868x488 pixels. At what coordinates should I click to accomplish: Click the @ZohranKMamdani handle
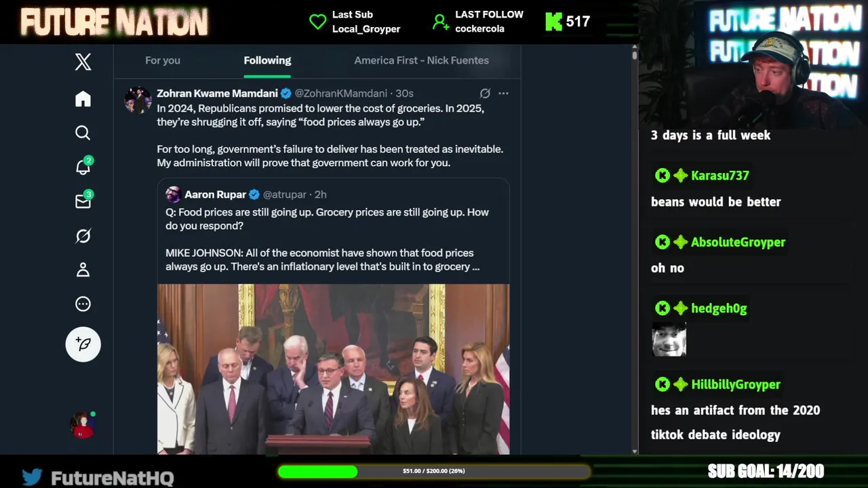(340, 94)
